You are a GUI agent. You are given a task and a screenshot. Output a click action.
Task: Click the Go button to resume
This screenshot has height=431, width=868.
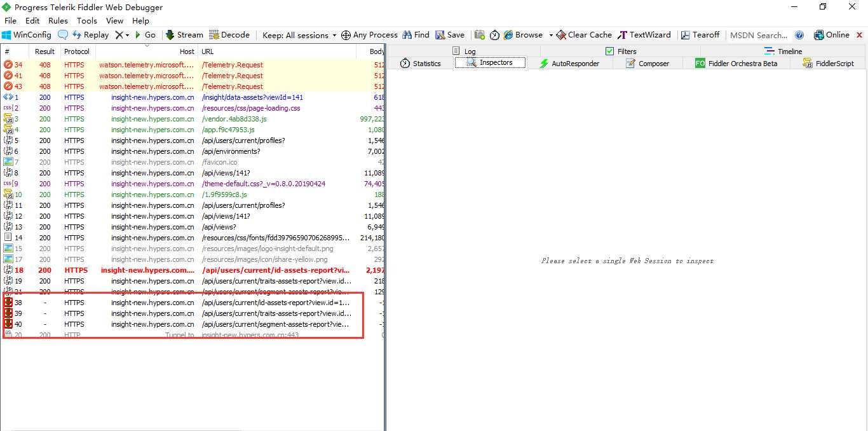click(x=145, y=35)
